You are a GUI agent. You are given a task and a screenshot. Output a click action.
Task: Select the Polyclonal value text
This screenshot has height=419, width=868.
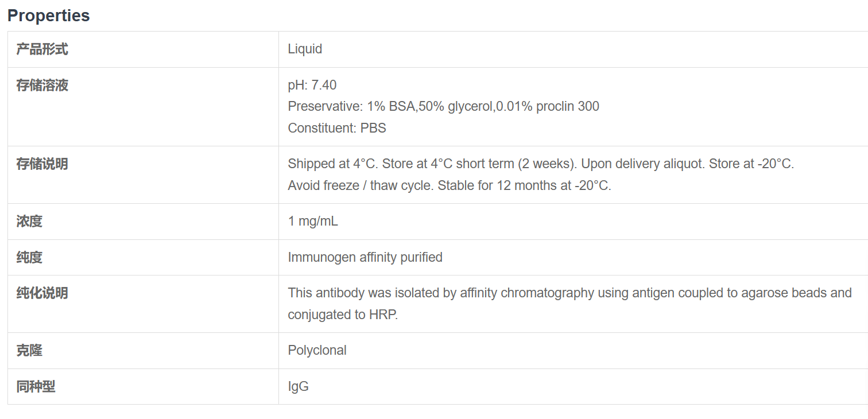click(317, 351)
